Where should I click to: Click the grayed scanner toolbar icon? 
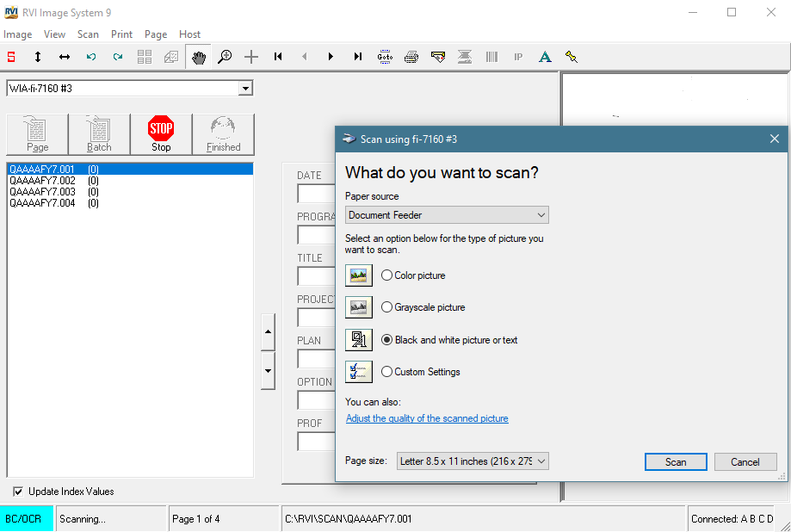(465, 57)
